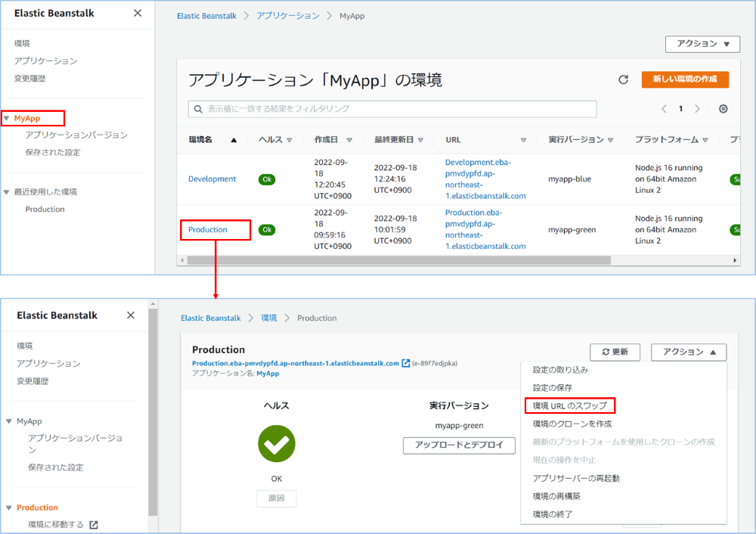
Task: Click the external link icon beside 環境に移動する
Action: click(94, 524)
